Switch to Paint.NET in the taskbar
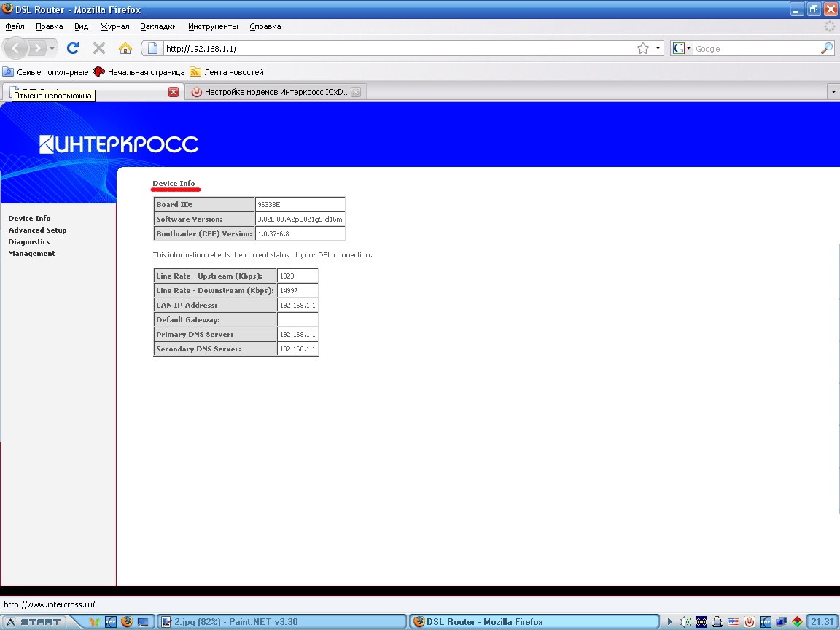The height and width of the screenshot is (630, 840). tap(281, 622)
